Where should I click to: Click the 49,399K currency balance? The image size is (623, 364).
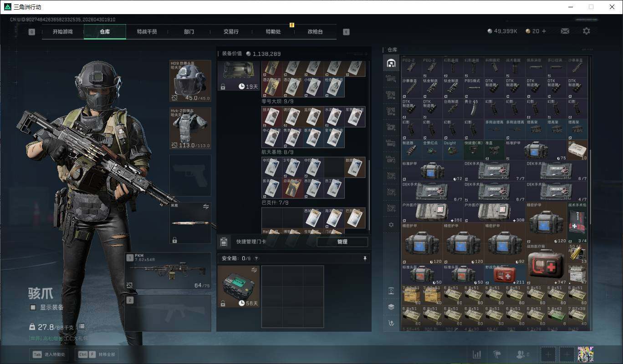tap(502, 31)
